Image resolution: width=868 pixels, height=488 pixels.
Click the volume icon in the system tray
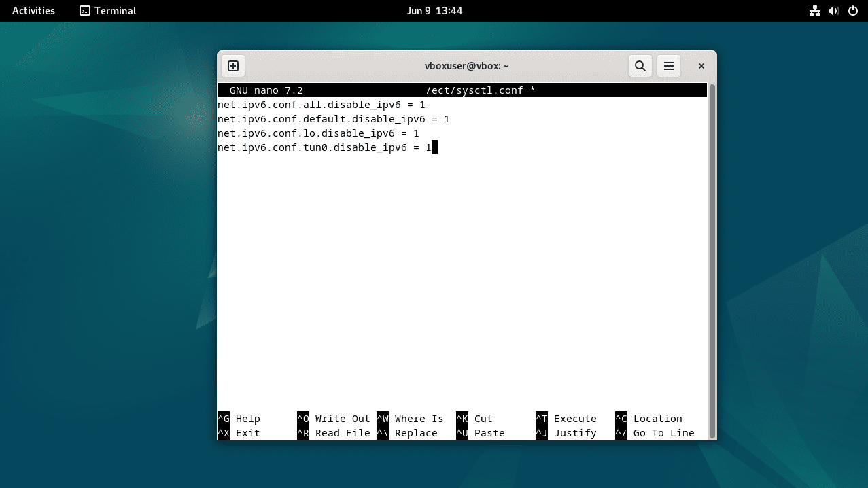tap(833, 11)
